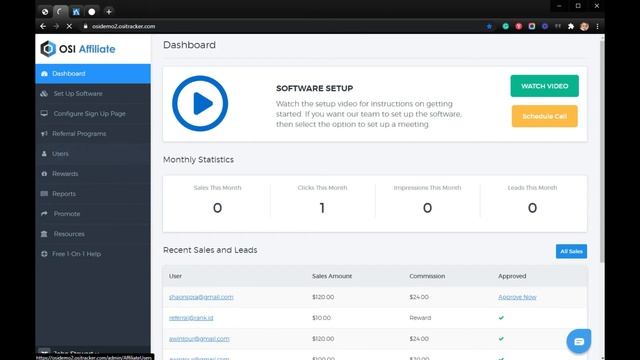Click the Referral Programs megaphone icon
The width and height of the screenshot is (640, 360).
click(x=44, y=134)
